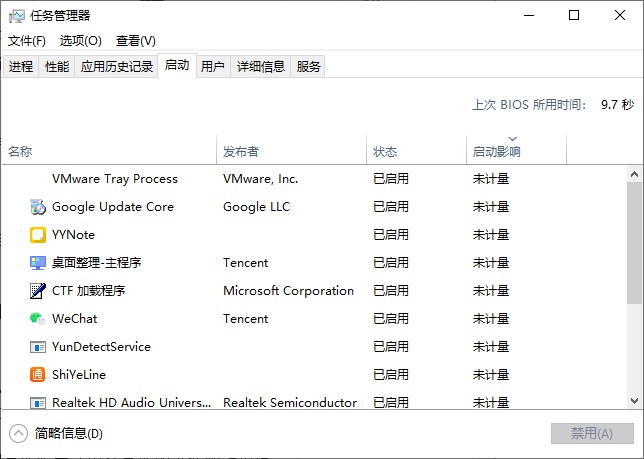Click the Microsoft Corporation publisher cell
The height and width of the screenshot is (459, 644).
tap(288, 291)
